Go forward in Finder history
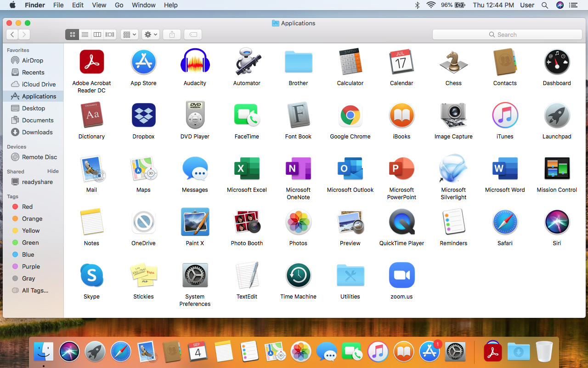The height and width of the screenshot is (368, 588). click(24, 34)
